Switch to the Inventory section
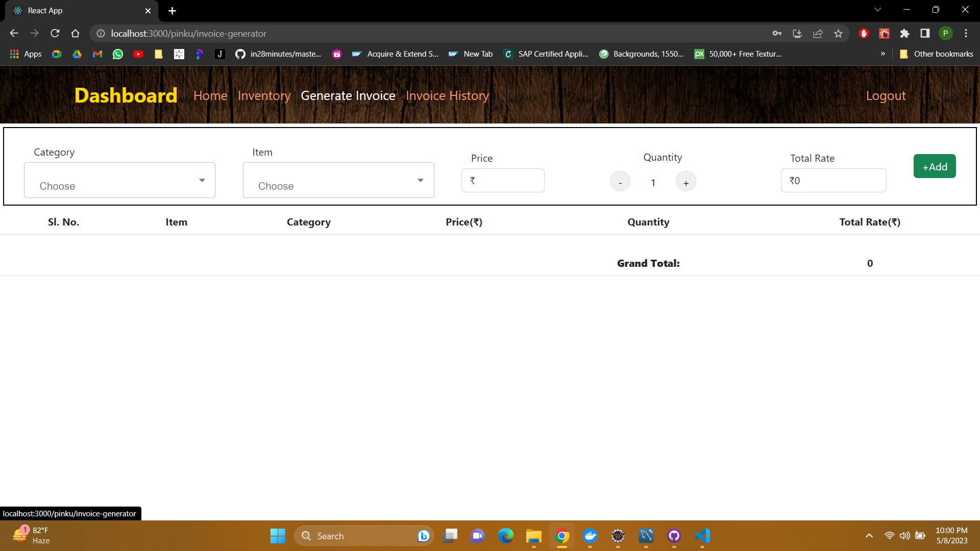 point(264,95)
